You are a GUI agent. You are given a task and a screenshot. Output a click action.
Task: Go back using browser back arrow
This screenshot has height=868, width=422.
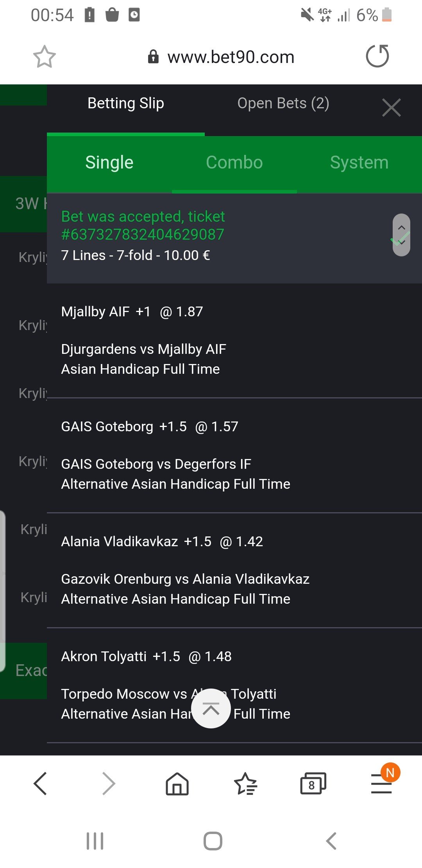[x=40, y=783]
